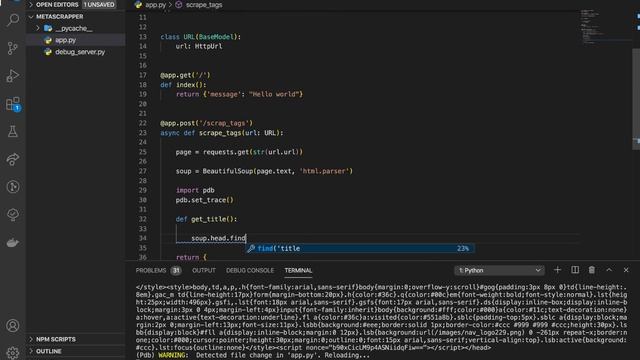This screenshot has width=640, height=360.
Task: Click line number 25 in gutter
Action: tap(142, 152)
